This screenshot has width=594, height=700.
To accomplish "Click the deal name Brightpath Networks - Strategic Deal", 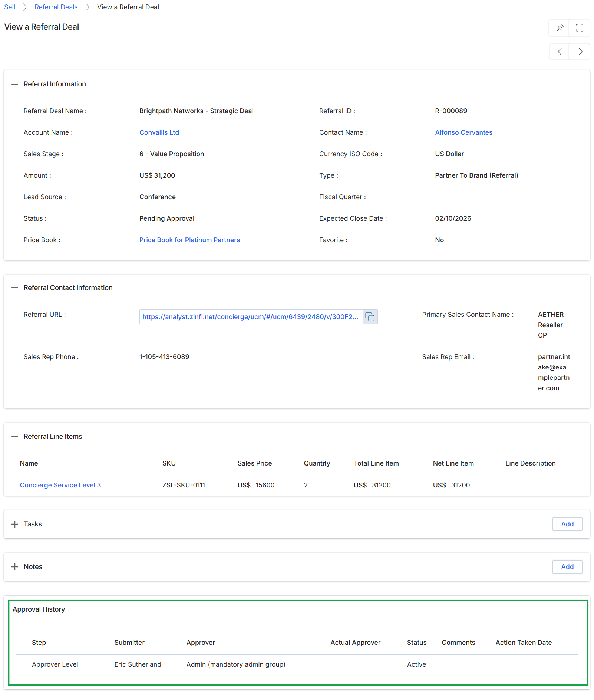I will click(x=197, y=111).
